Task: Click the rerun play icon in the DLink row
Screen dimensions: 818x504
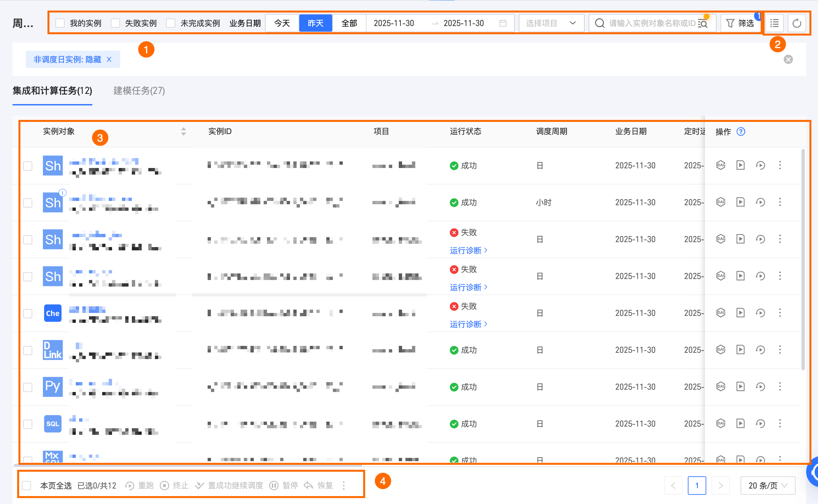Action: pyautogui.click(x=740, y=349)
